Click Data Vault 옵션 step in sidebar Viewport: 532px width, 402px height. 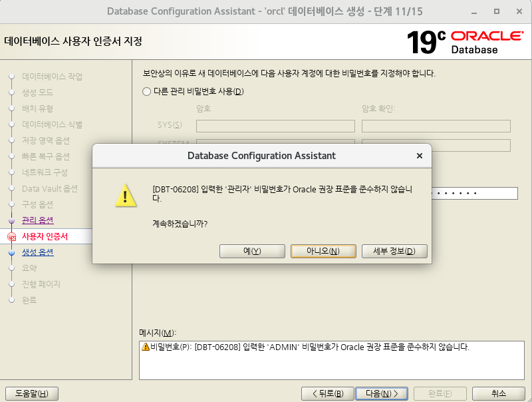tap(50, 188)
